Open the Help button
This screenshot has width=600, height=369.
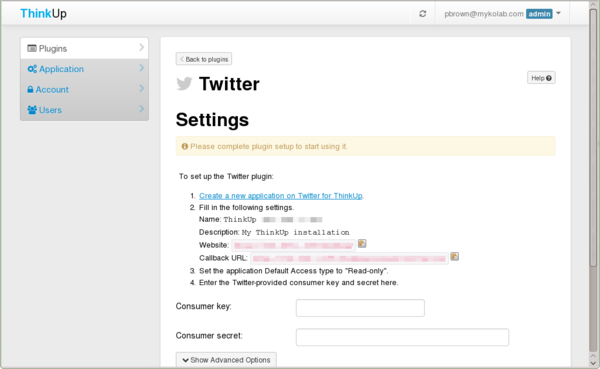pos(541,78)
